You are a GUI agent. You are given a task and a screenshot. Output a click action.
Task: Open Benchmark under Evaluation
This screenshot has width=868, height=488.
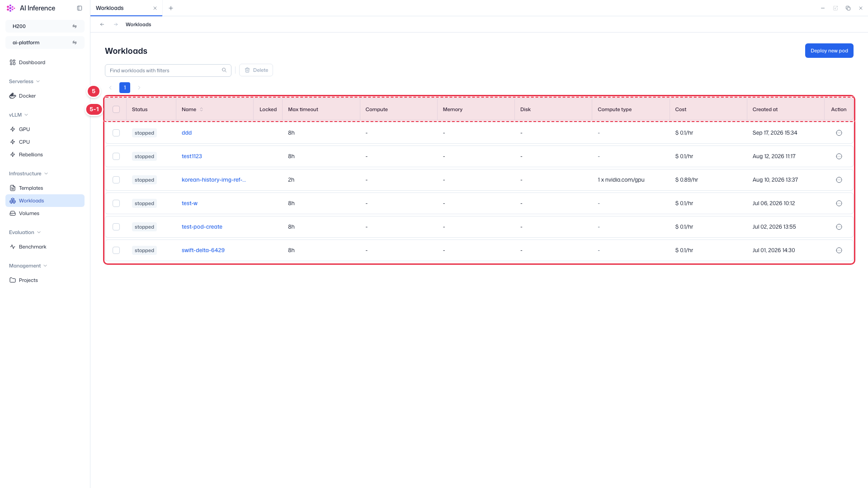click(45, 247)
